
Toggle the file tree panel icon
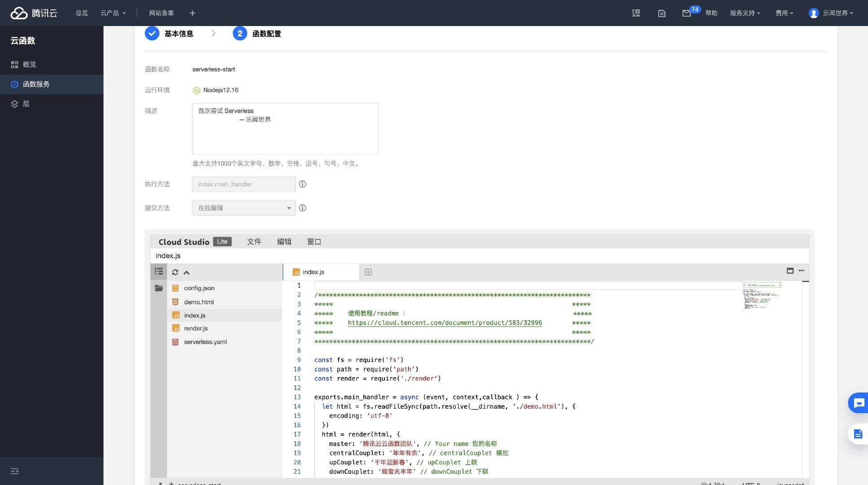coord(159,272)
